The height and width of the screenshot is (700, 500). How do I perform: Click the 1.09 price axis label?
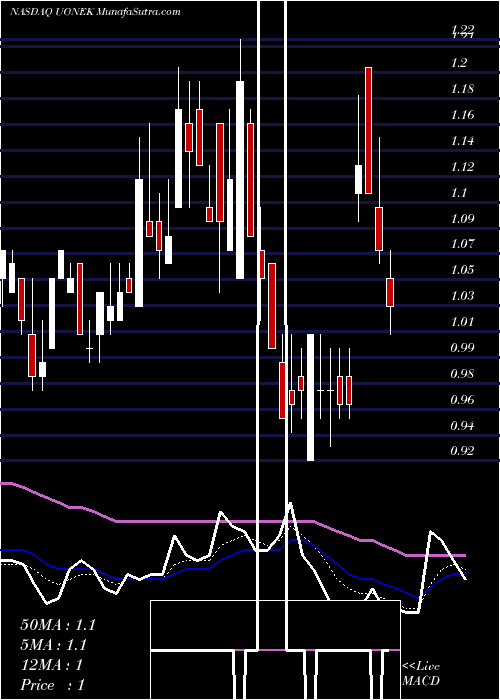click(462, 218)
